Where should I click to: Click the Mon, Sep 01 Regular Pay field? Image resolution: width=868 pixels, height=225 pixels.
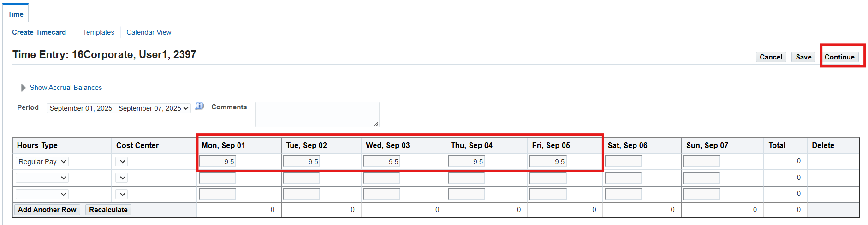(x=217, y=162)
